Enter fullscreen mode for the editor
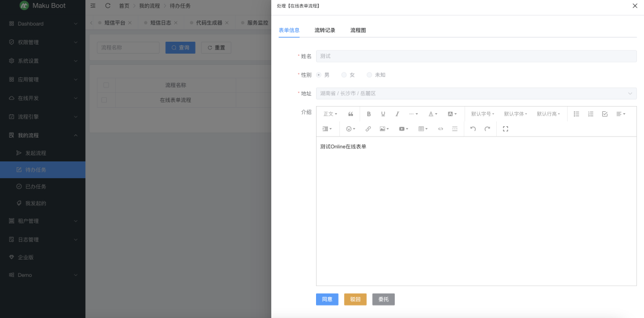 [505, 129]
